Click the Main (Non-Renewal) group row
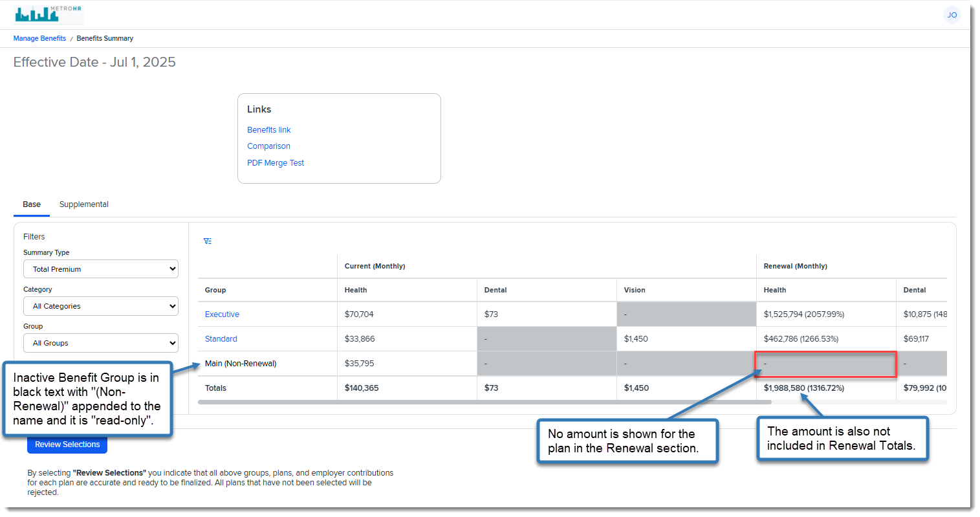Image resolution: width=980 pixels, height=517 pixels. 241,364
